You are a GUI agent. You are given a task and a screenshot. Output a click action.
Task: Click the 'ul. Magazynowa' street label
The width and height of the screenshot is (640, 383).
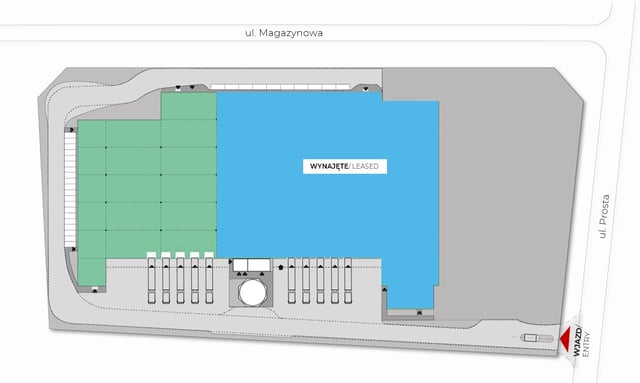tap(284, 33)
